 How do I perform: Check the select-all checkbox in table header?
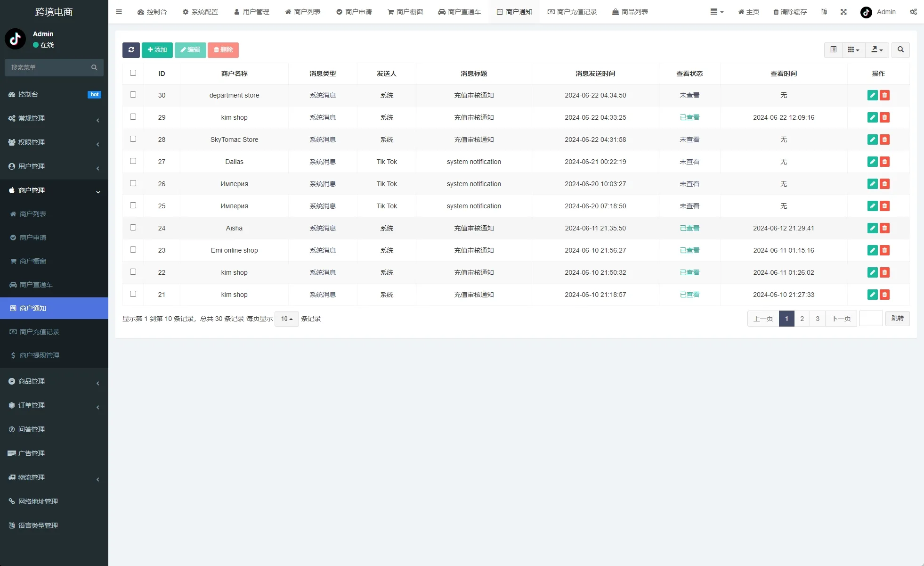point(133,73)
